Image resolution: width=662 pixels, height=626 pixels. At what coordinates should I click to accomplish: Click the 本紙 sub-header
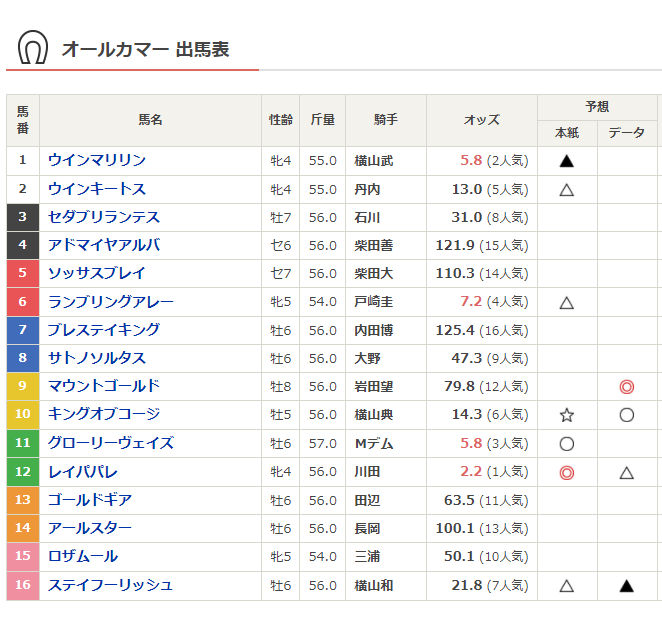pyautogui.click(x=567, y=133)
